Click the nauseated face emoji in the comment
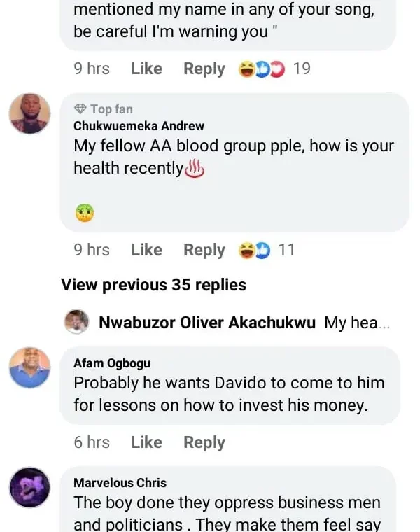The height and width of the screenshot is (532, 420). [x=84, y=211]
